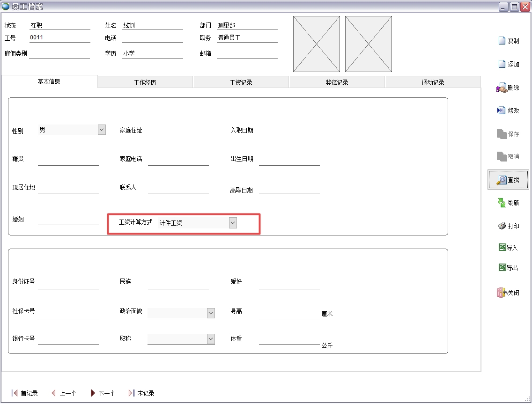532x404 pixels.
Task: Expand the 政治面貌 dropdown list
Action: pyautogui.click(x=211, y=313)
